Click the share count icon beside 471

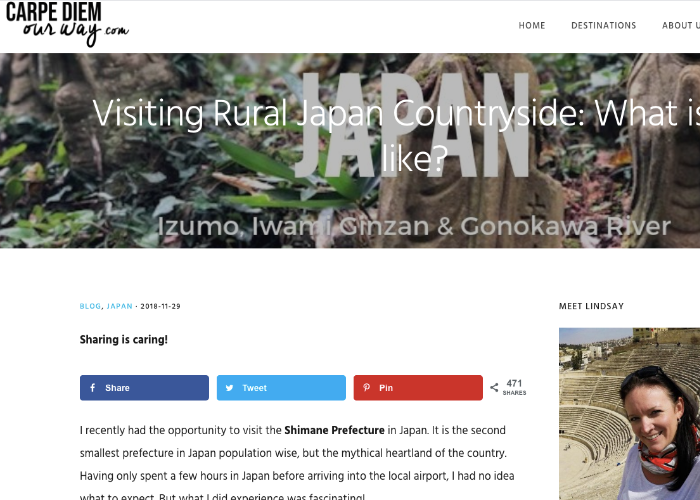coord(494,388)
